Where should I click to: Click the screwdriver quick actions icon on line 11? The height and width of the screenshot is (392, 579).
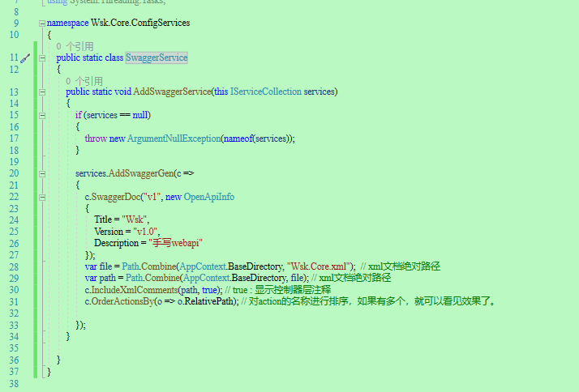click(x=25, y=58)
